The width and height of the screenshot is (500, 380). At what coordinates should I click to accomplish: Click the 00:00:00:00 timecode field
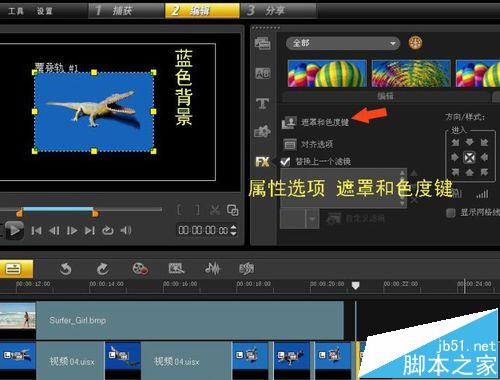coord(203,230)
